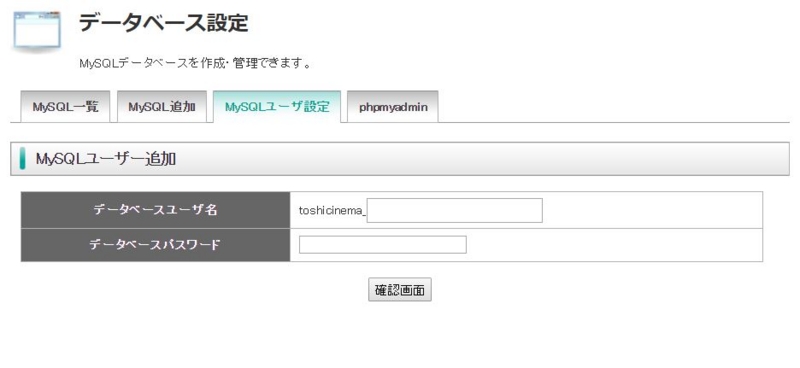Switch to the MySQL追加 tab

click(162, 107)
